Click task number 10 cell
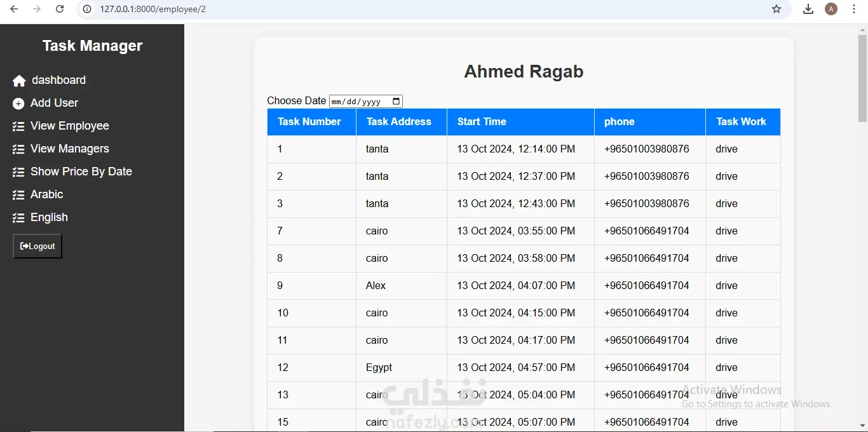This screenshot has width=868, height=432. 311,313
